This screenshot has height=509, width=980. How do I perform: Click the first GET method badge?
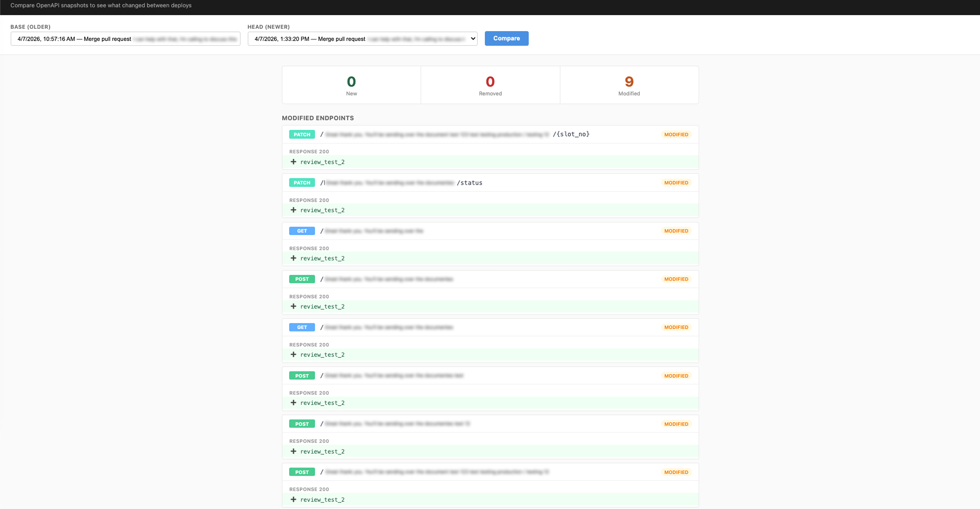tap(302, 231)
